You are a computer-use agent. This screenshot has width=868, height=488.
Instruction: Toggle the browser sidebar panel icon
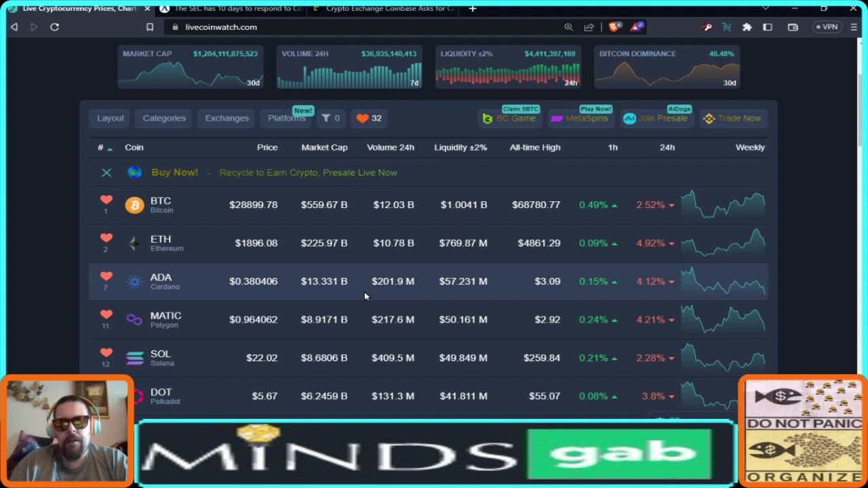pyautogui.click(x=768, y=27)
